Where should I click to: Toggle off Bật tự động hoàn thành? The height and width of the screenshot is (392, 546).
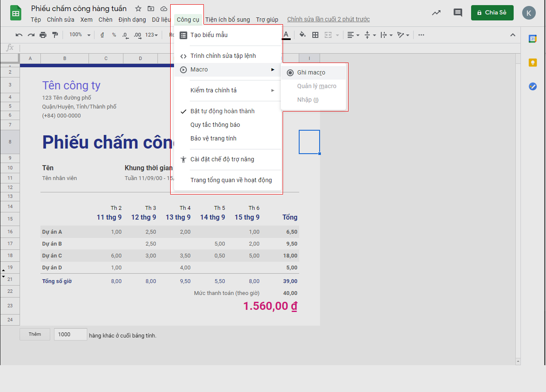222,111
